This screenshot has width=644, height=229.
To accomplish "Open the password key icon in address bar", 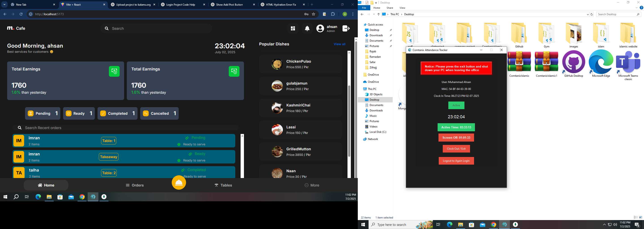I will [306, 14].
